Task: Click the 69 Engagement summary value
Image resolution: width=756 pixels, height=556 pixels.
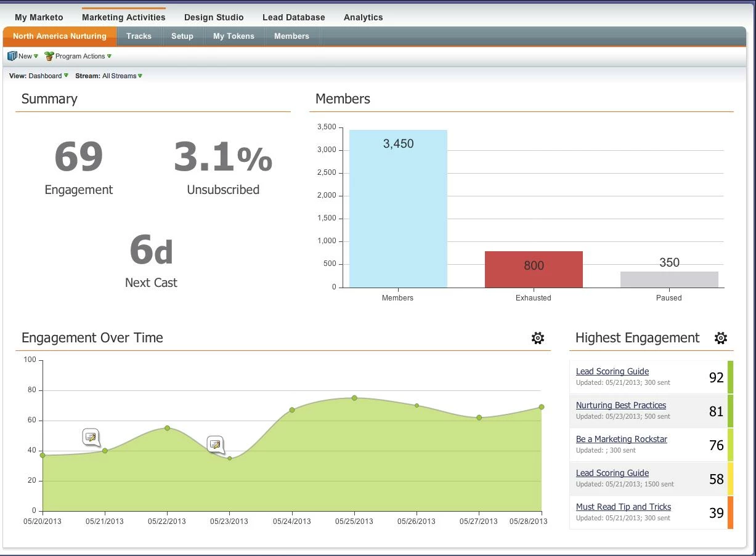Action: (79, 156)
